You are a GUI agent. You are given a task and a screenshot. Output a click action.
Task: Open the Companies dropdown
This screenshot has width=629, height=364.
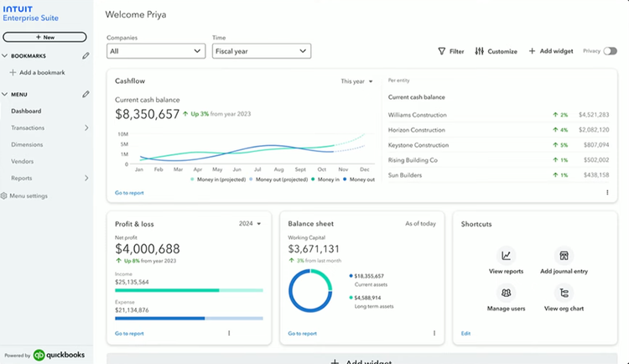tap(156, 51)
